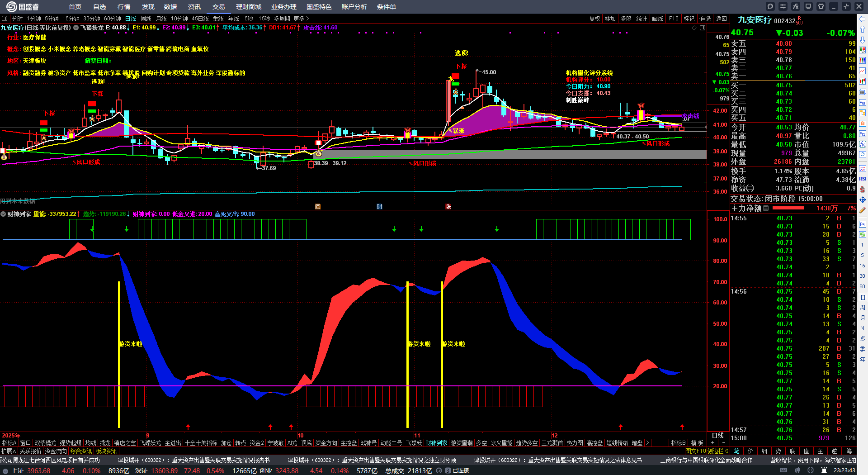This screenshot has width=868, height=475.
Task: Click the 画线 draw-line button
Action: click(x=658, y=19)
